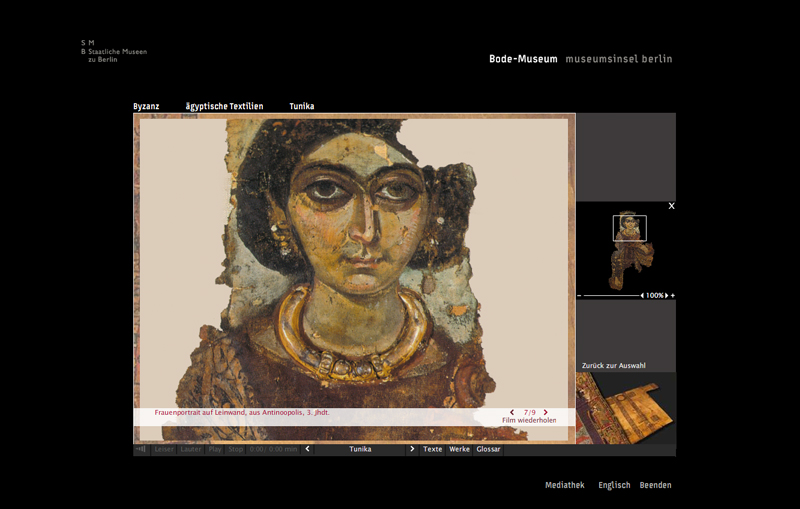Close the zoom navigator panel
Viewport: 800px width, 509px height.
pos(671,206)
